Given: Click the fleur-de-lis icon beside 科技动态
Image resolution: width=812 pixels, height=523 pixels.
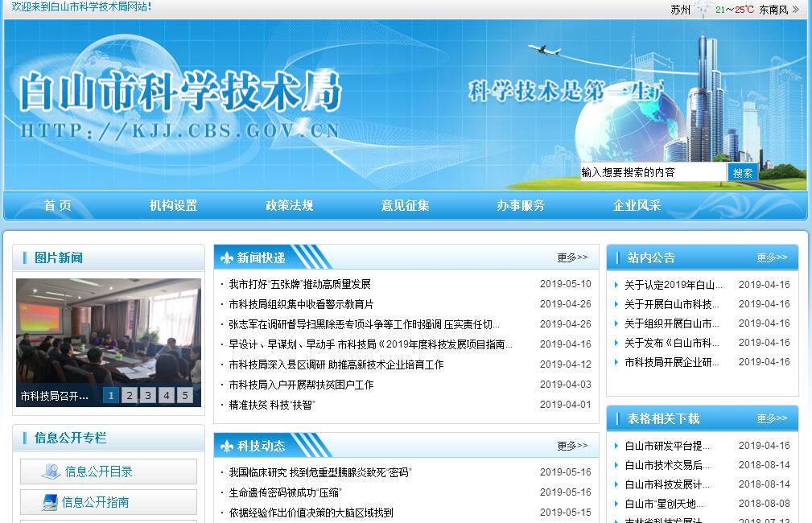Looking at the screenshot, I should [226, 446].
